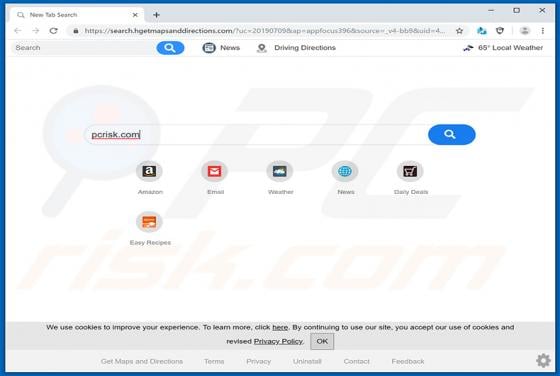
Task: Click the weather cloud icon beside 65°
Action: point(468,48)
